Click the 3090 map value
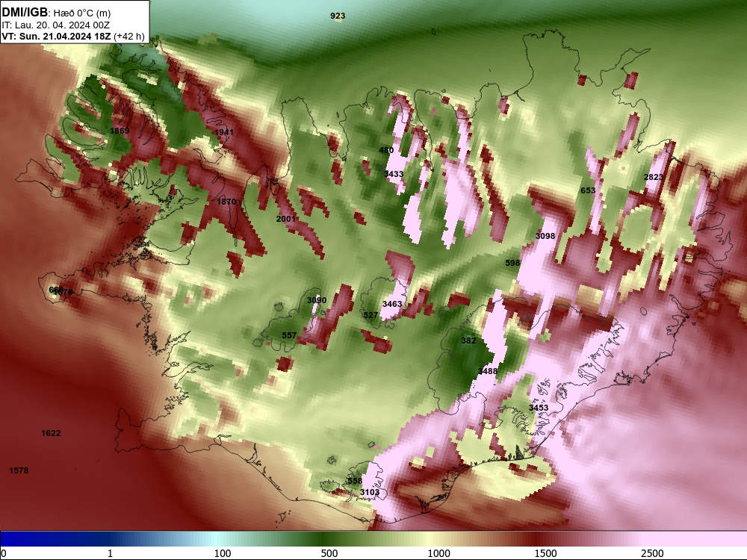747x560 pixels. coord(316,300)
